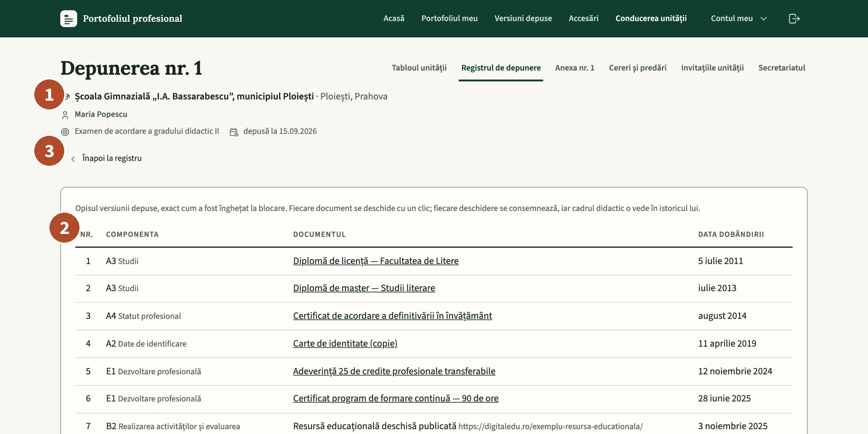Click the date 5 iulie 2011
The image size is (868, 434).
pos(720,261)
